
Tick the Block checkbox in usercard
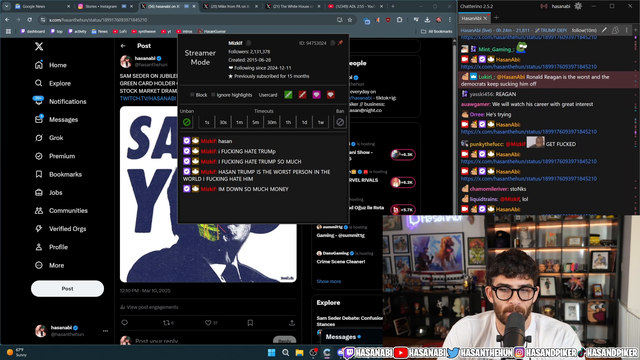[192, 95]
